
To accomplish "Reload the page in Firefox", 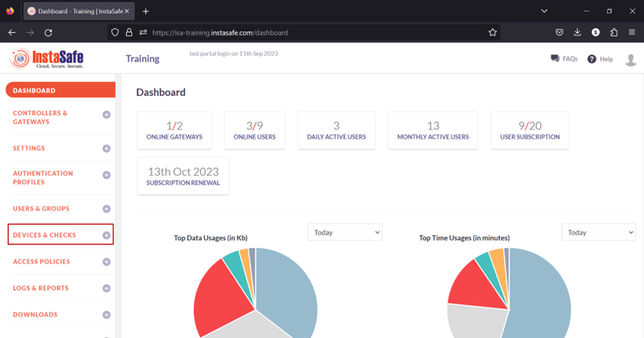I will [48, 32].
